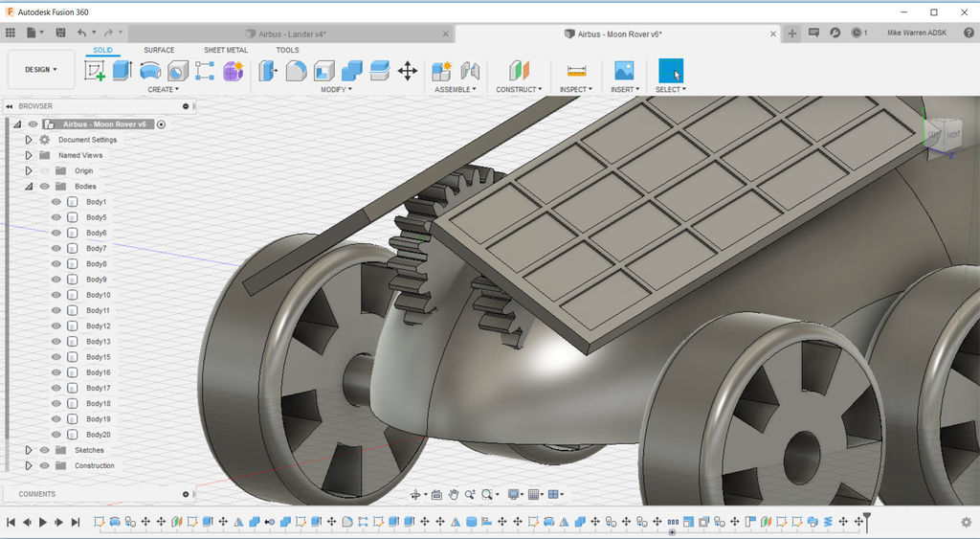Viewport: 980px width, 539px height.
Task: Expand the Document Settings node
Action: point(29,140)
